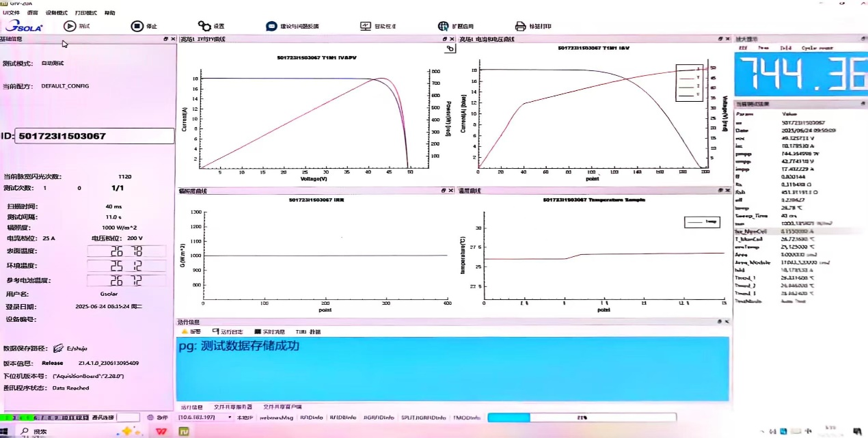Open settings with the gears icon

point(204,26)
